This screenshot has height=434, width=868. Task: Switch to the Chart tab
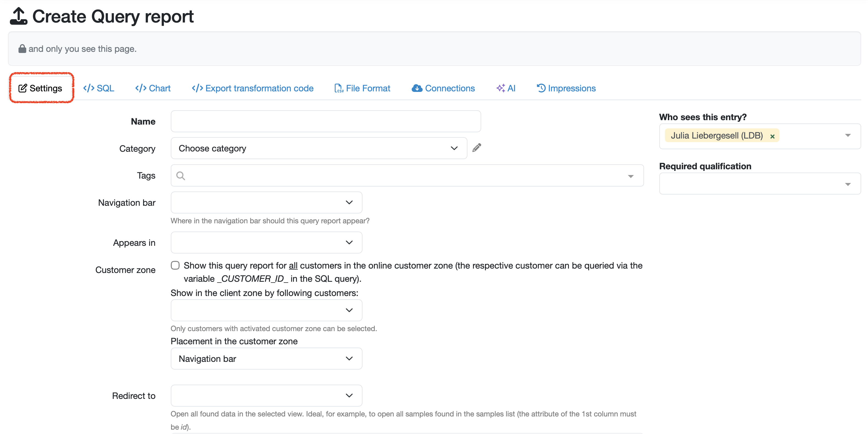coord(153,88)
